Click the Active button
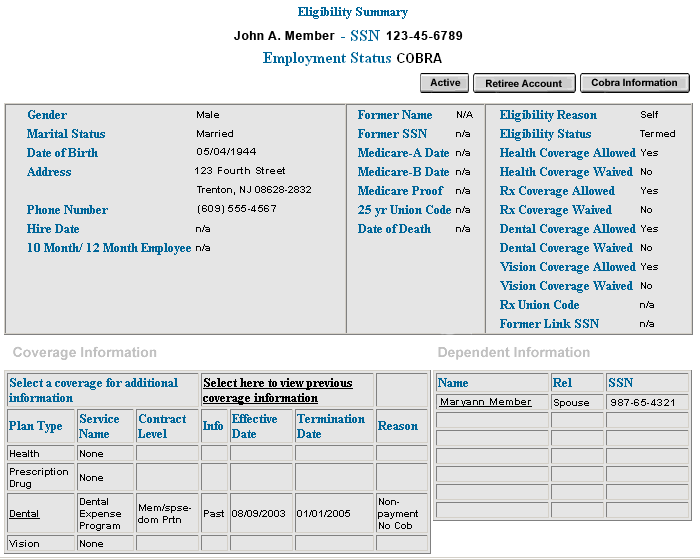The height and width of the screenshot is (560, 700). [445, 83]
